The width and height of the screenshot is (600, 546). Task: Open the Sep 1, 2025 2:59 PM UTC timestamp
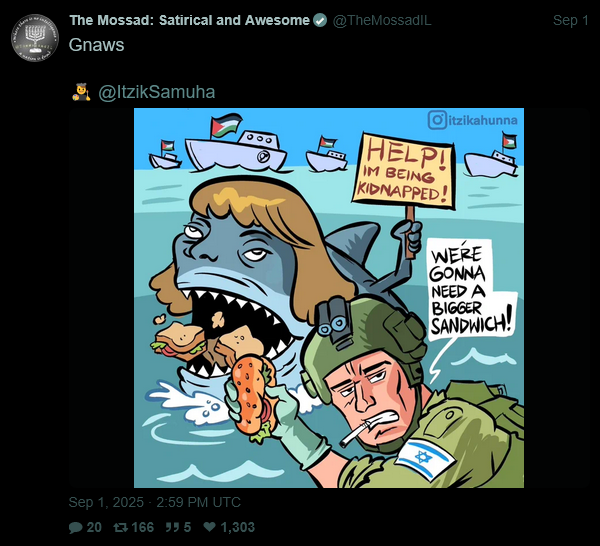(x=155, y=502)
